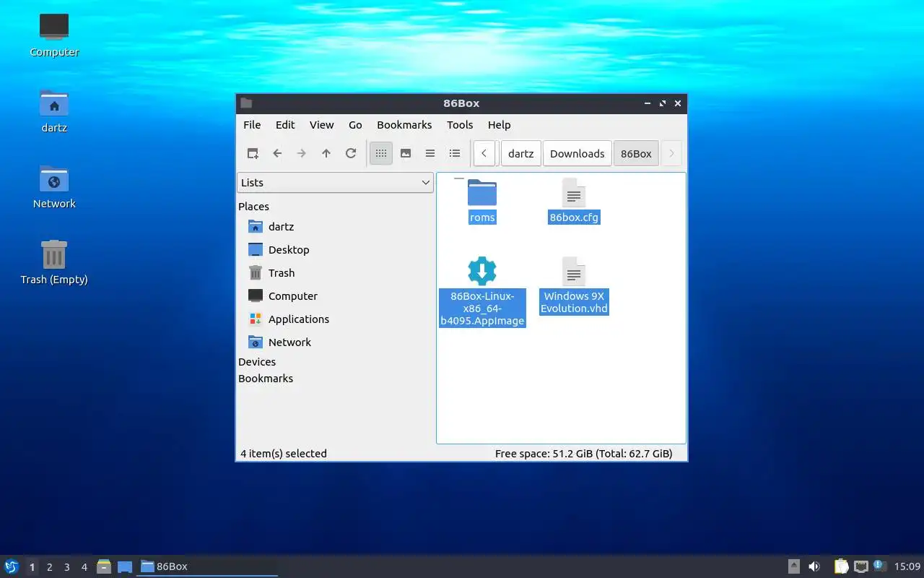Jump to Downloads in the path bar
This screenshot has height=578, width=924.
pyautogui.click(x=577, y=153)
